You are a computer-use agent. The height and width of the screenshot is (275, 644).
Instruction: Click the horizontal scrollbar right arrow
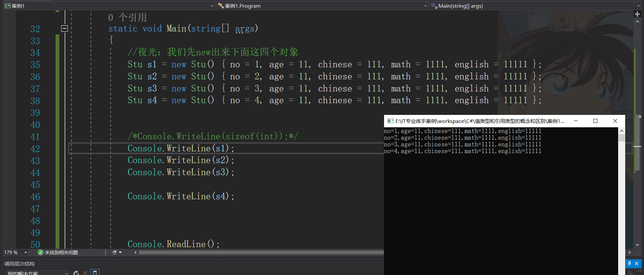click(630, 252)
